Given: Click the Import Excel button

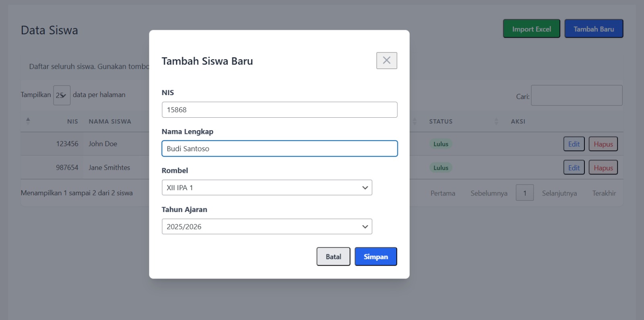Looking at the screenshot, I should click(531, 29).
